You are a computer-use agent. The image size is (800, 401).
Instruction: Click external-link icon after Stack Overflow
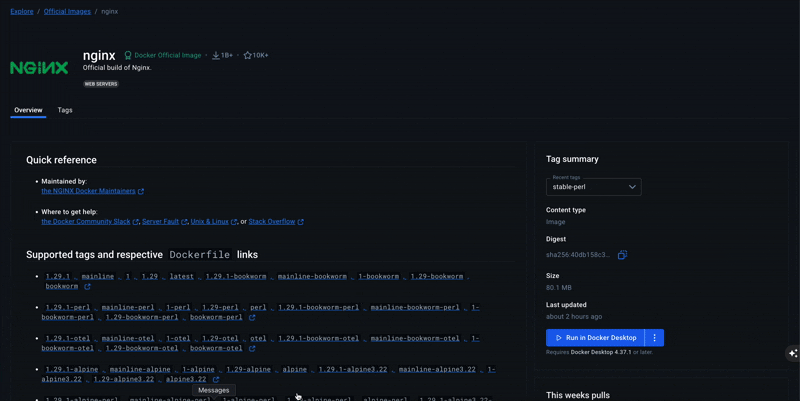pos(301,222)
